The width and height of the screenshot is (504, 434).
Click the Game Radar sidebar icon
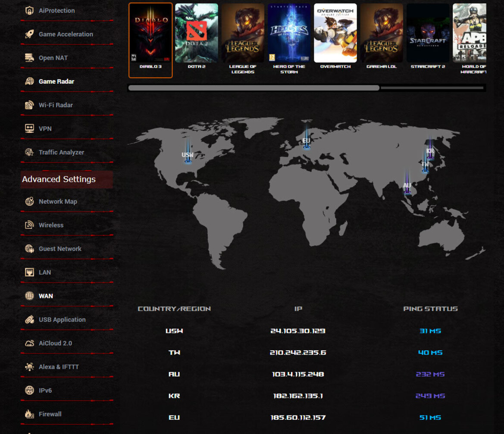(30, 81)
